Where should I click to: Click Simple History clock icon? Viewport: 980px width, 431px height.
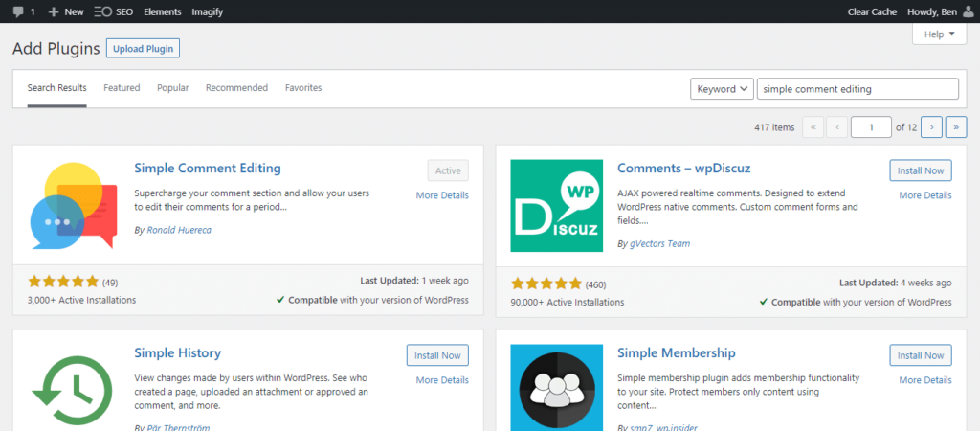point(72,391)
